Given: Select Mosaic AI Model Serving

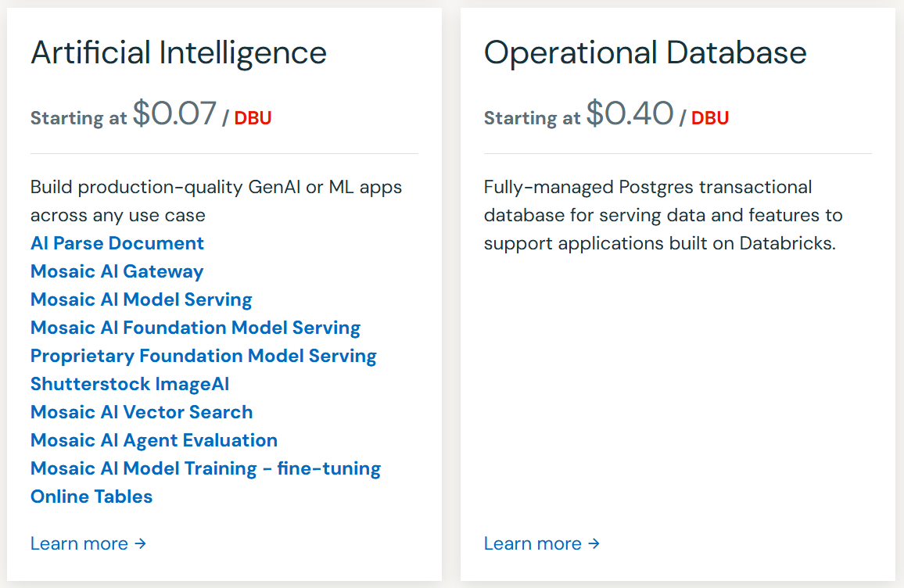Looking at the screenshot, I should pos(141,299).
